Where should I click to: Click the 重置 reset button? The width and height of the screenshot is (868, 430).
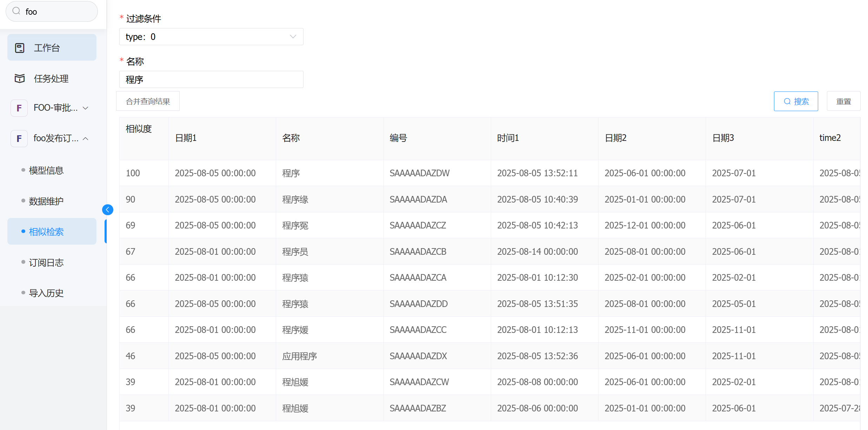coord(843,101)
